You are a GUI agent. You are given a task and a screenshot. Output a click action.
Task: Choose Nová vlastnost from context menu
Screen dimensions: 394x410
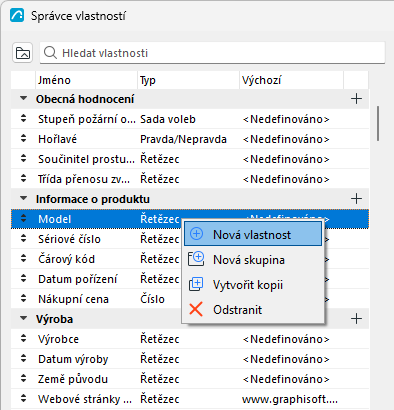click(253, 234)
